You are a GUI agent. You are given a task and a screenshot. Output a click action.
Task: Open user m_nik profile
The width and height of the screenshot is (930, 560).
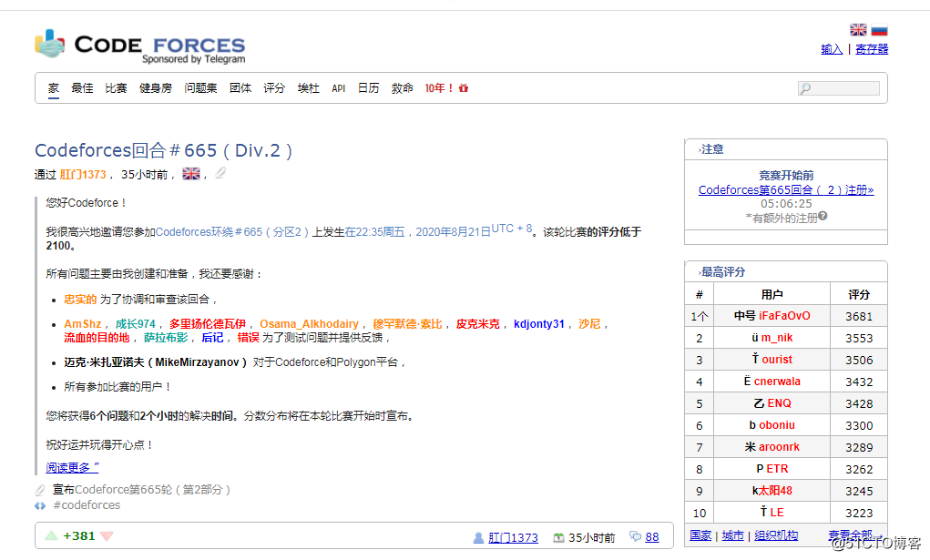click(x=777, y=338)
